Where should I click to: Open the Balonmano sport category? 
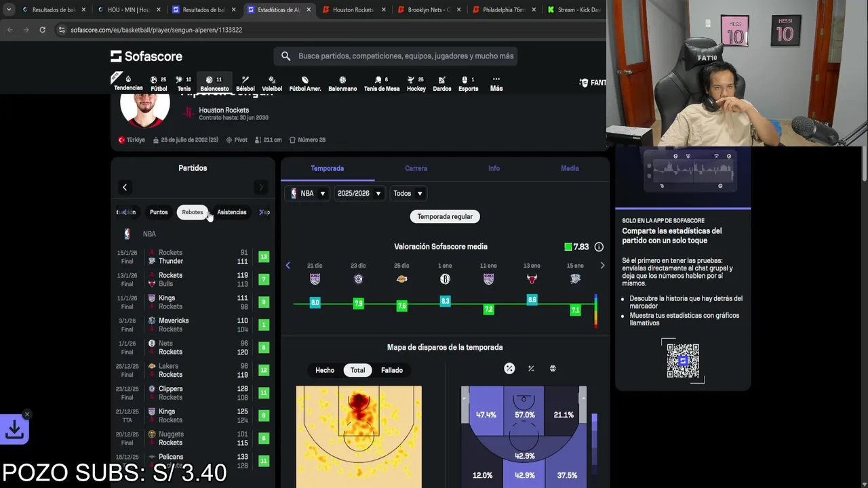342,83
